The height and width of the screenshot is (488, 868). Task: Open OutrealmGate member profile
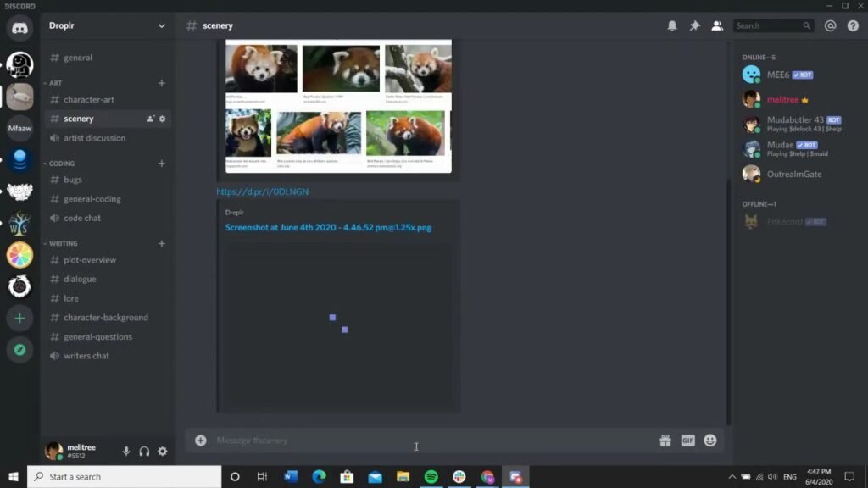798,175
